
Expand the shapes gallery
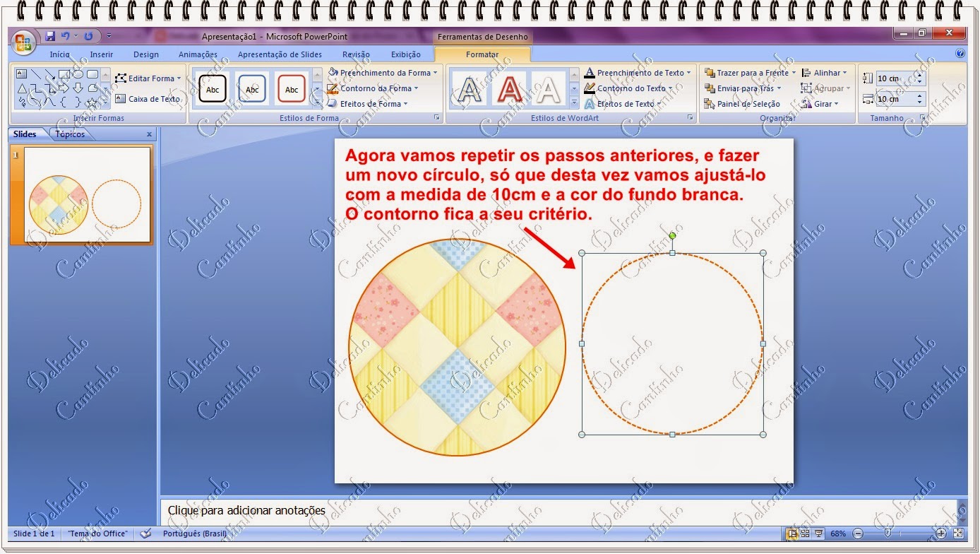106,102
